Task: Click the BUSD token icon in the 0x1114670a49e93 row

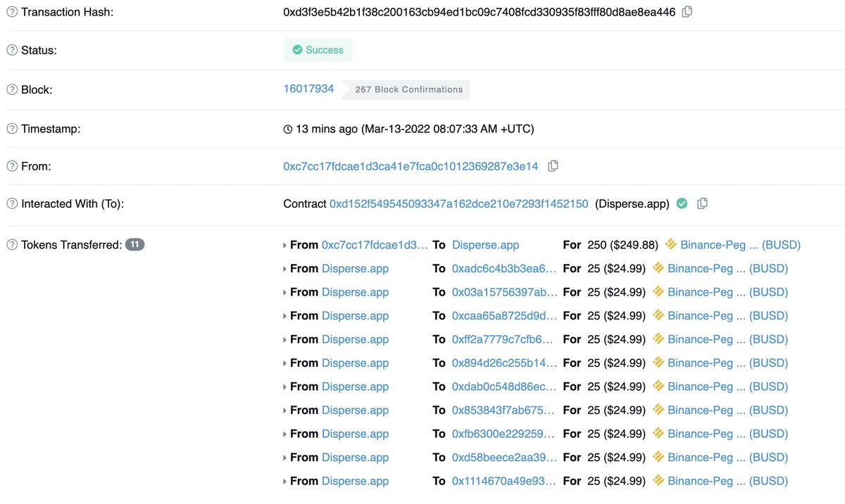Action: coord(658,481)
